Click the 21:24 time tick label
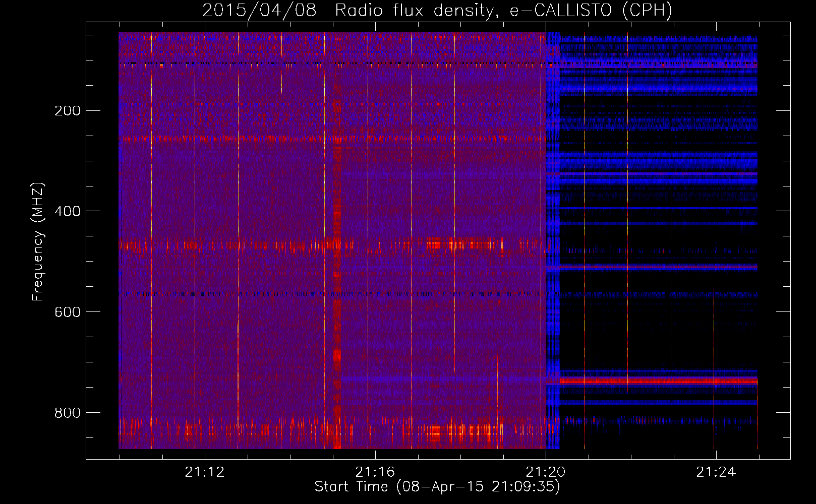This screenshot has width=816, height=504. [x=716, y=472]
